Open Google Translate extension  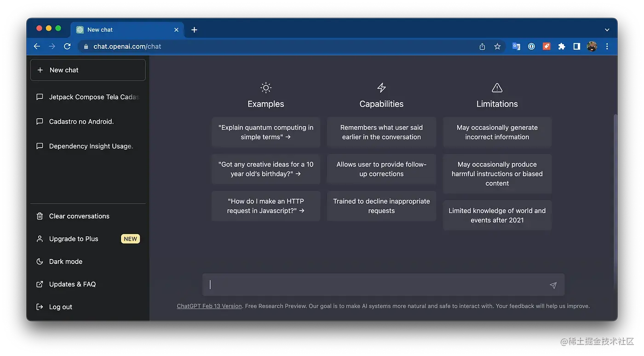tap(516, 46)
